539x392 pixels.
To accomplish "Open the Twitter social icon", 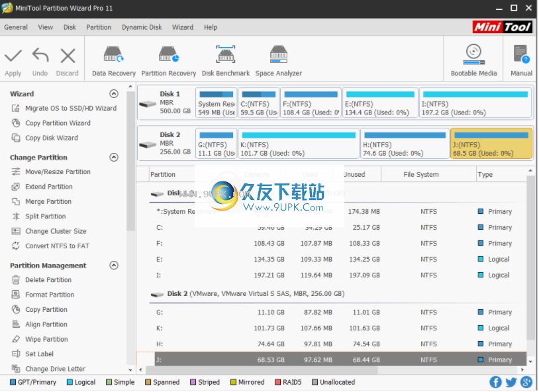I will (x=511, y=382).
